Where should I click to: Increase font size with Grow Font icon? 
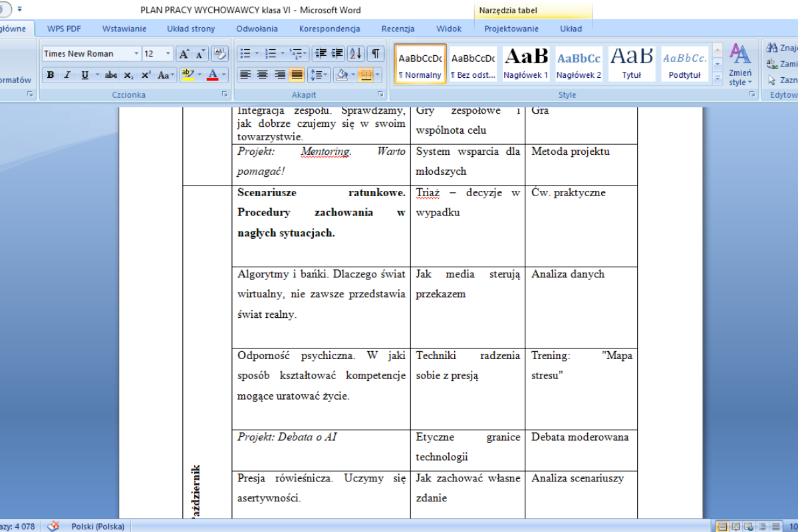click(184, 54)
